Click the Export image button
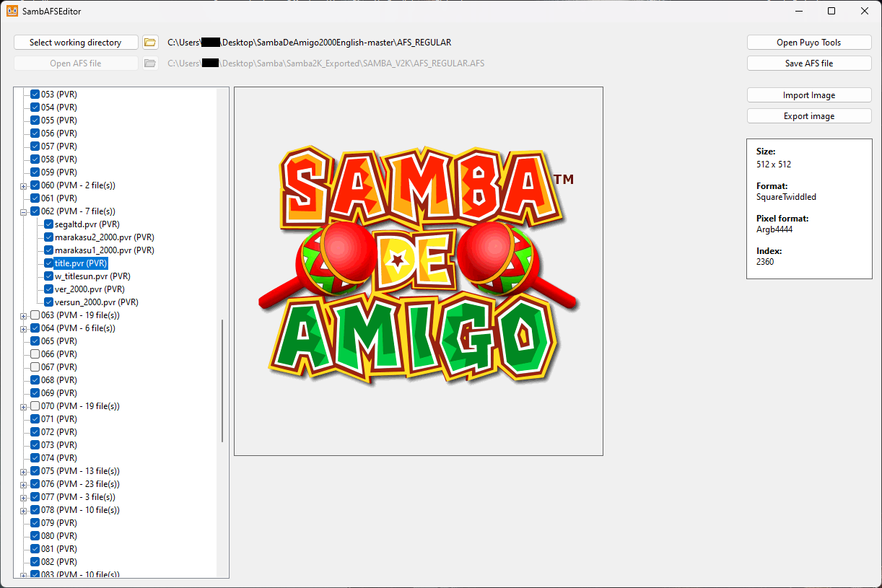The height and width of the screenshot is (588, 882). [809, 116]
